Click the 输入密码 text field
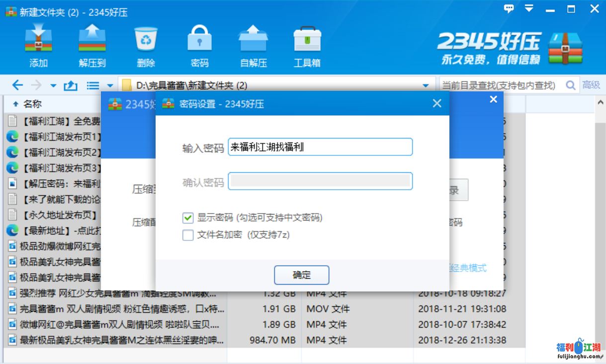The height and width of the screenshot is (364, 606). 320,147
